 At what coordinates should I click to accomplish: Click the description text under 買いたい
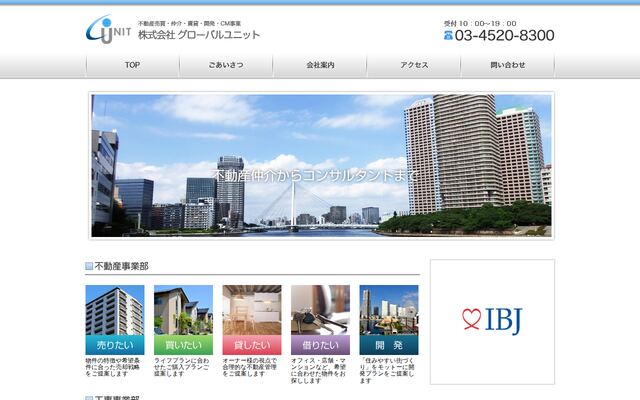click(x=182, y=367)
